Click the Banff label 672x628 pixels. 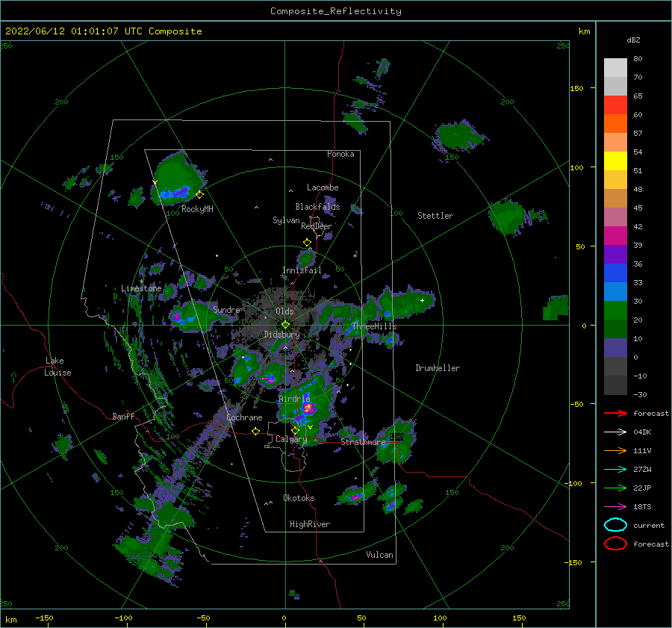coord(123,417)
